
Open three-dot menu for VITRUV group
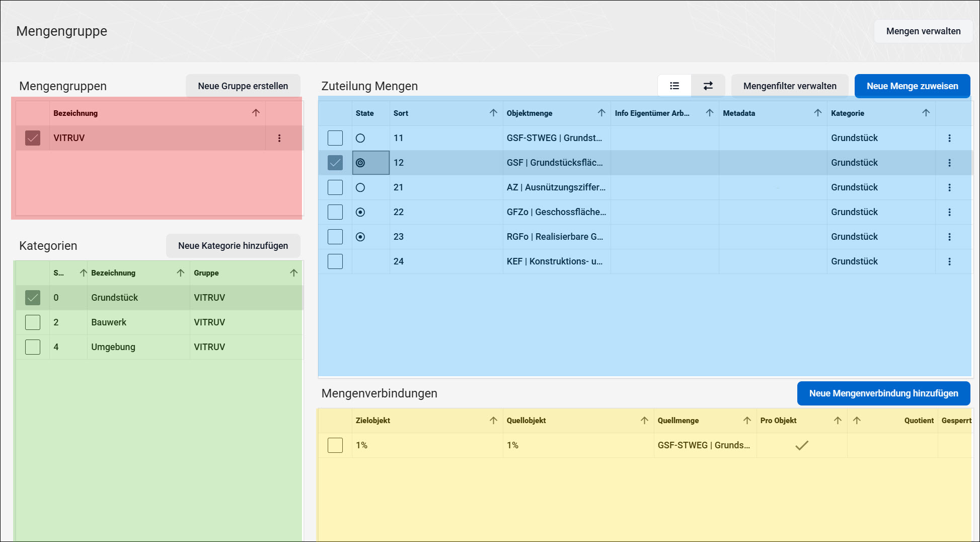[279, 138]
